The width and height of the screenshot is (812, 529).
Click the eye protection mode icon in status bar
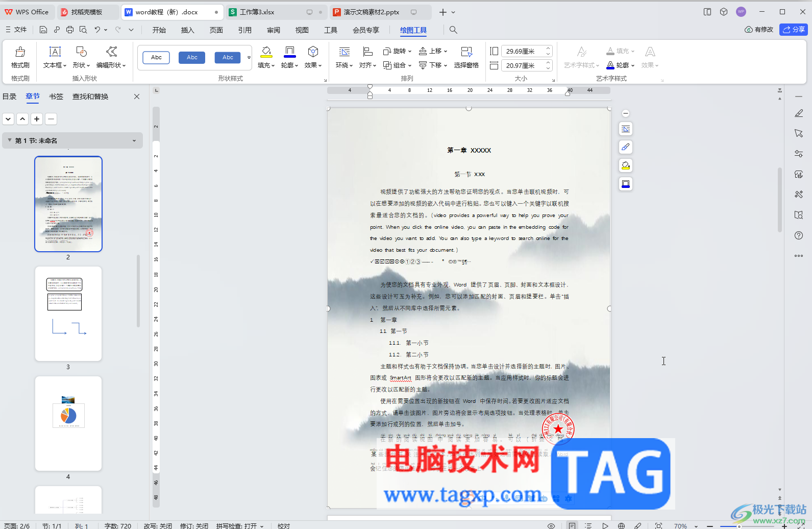[551, 525]
